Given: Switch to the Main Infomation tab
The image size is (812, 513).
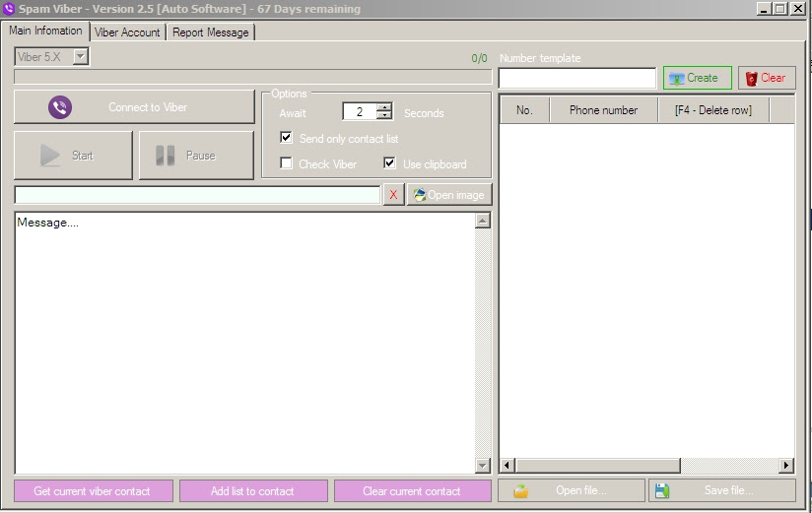Looking at the screenshot, I should (45, 31).
